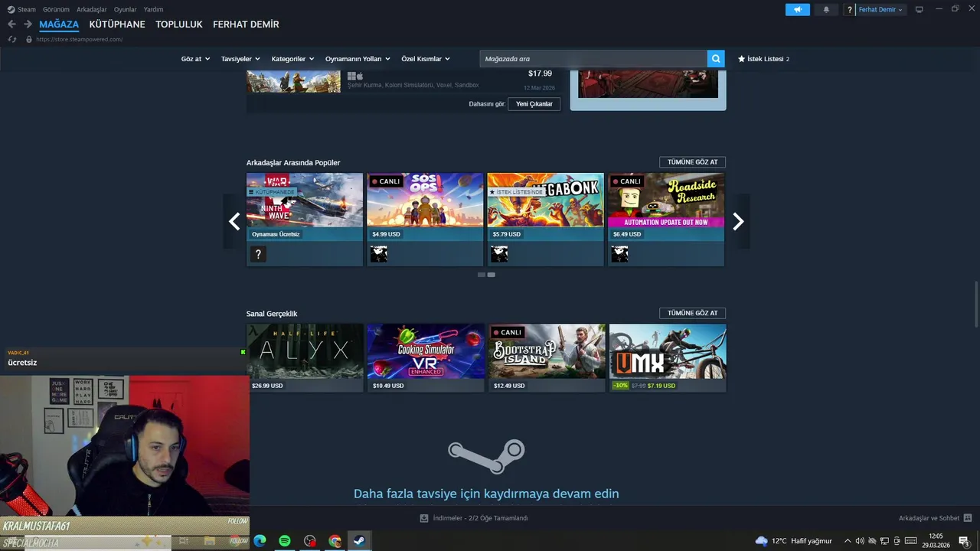Open Arkadaşlar ve Sohbet
The image size is (980, 551).
point(929,518)
